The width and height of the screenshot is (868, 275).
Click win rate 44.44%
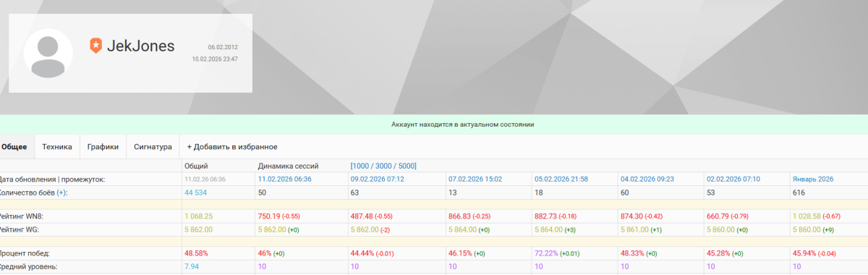[362, 253]
